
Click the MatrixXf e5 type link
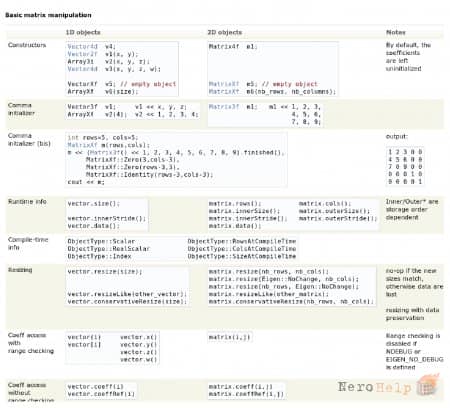[x=224, y=84]
